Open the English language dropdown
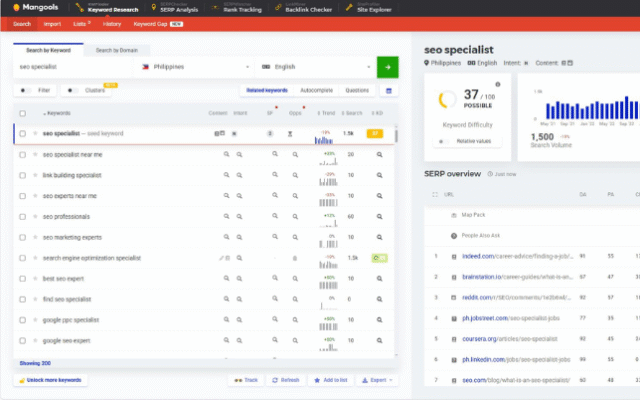Screen dimensions: 640x400 pos(313,67)
